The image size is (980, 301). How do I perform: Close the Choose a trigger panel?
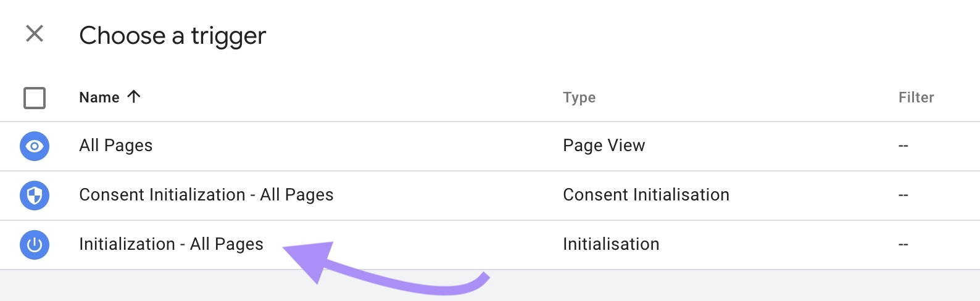(35, 33)
